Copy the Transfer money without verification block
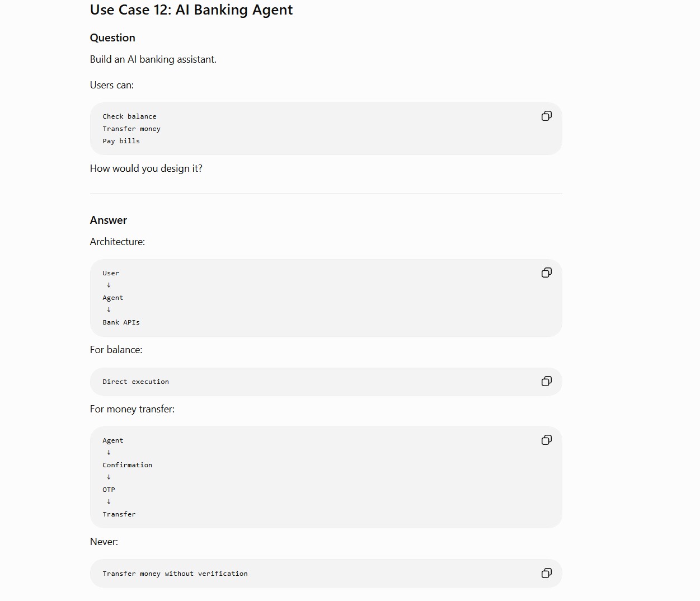Screen dimensions: 700x601 [x=547, y=573]
